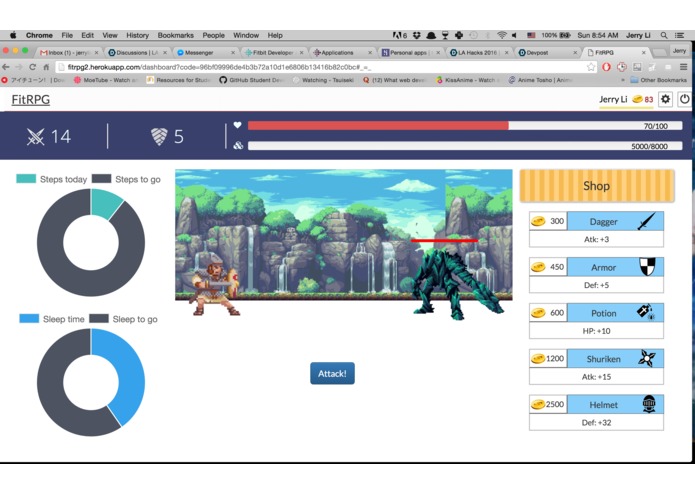Screen dimensions: 695x494
Task: Click the coin icon next to 83
Action: (x=637, y=99)
